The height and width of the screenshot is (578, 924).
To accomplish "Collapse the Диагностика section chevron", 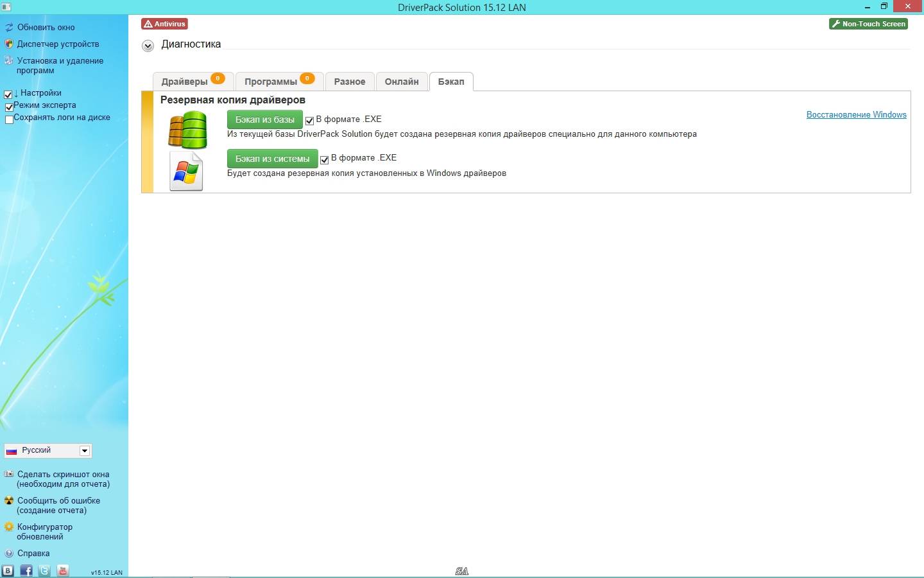I will coord(148,46).
